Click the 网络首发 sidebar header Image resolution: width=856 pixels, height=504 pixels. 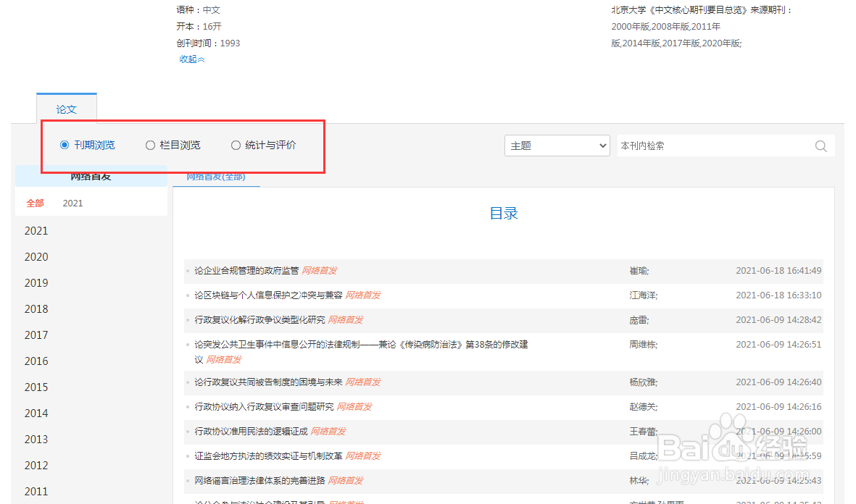[91, 177]
